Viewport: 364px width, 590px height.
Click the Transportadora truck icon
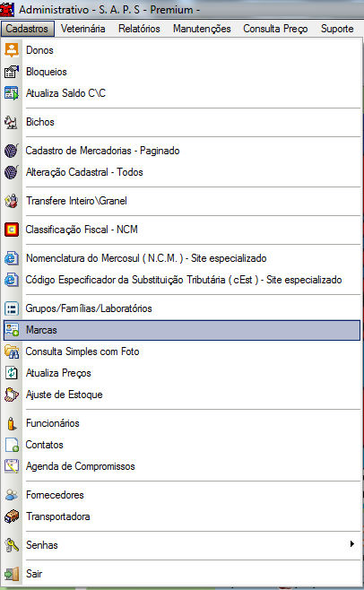coord(12,516)
